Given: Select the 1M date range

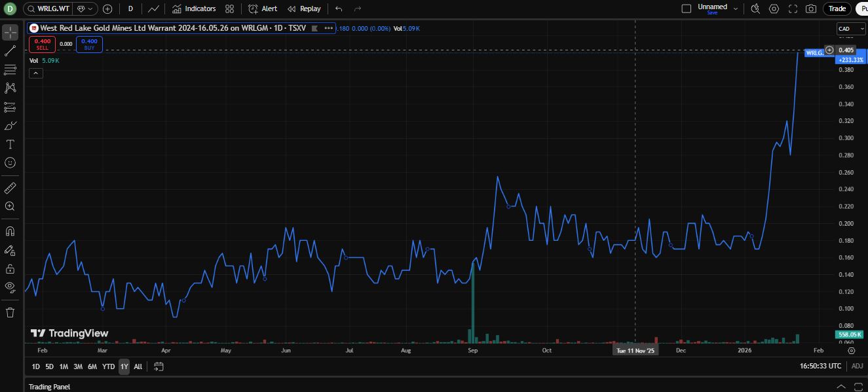Looking at the screenshot, I should [x=64, y=366].
